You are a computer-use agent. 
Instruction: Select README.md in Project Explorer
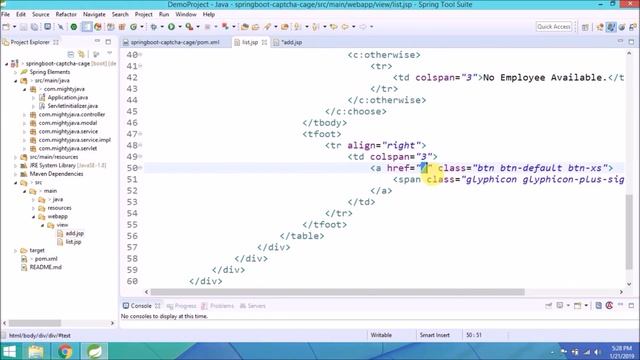tap(45, 267)
